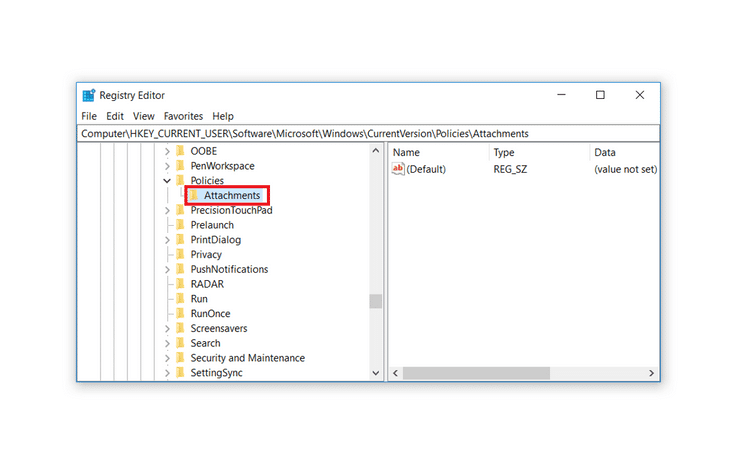This screenshot has height=469, width=750.
Task: Click the tree pane scroll up arrow
Action: (x=376, y=151)
